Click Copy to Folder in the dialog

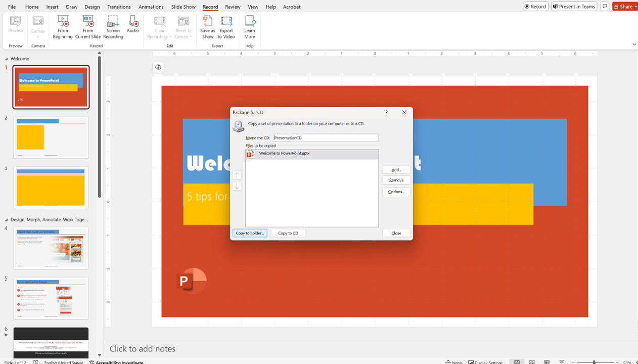coord(249,233)
